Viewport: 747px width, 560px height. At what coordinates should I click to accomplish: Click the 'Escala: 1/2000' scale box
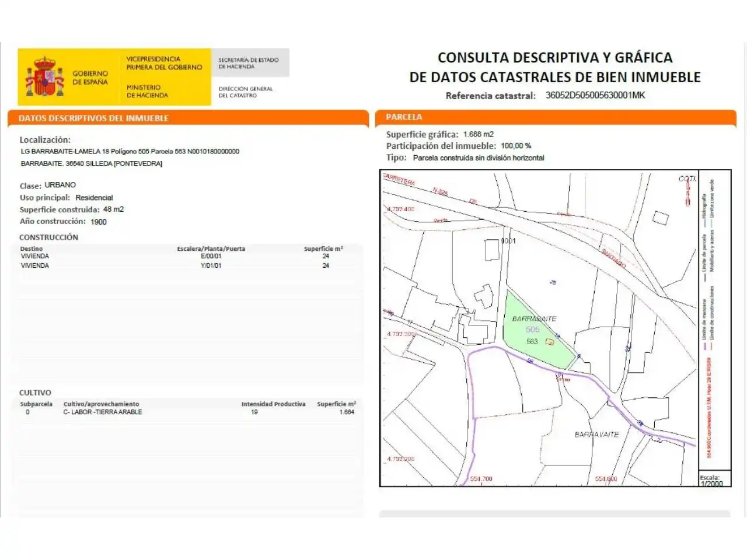pos(714,480)
